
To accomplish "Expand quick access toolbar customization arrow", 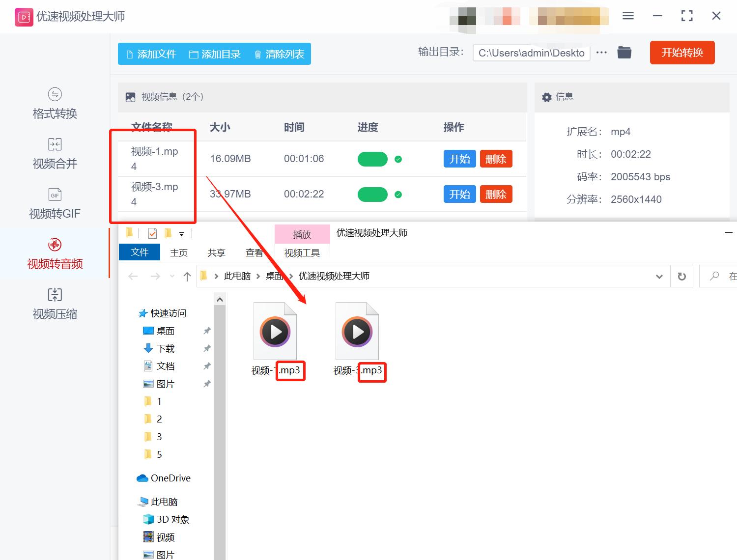I will 182,233.
